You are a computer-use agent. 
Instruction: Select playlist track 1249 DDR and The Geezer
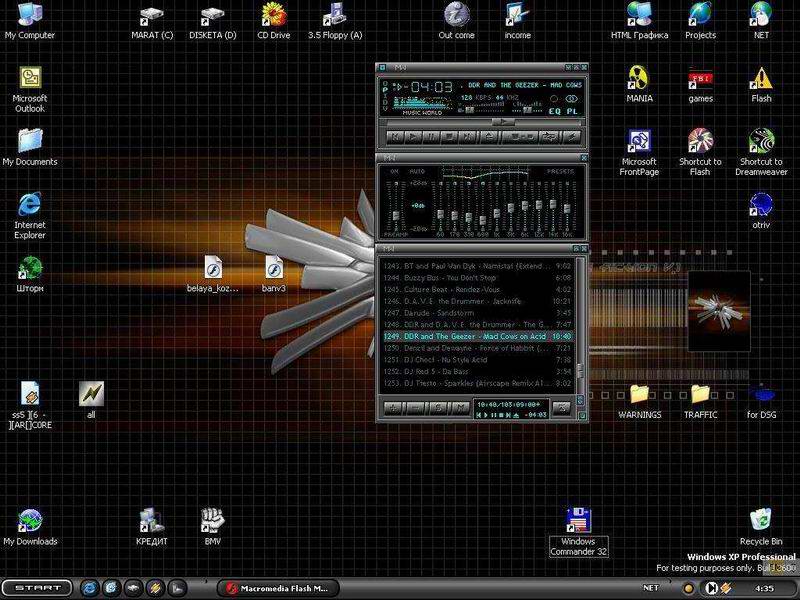coord(477,336)
